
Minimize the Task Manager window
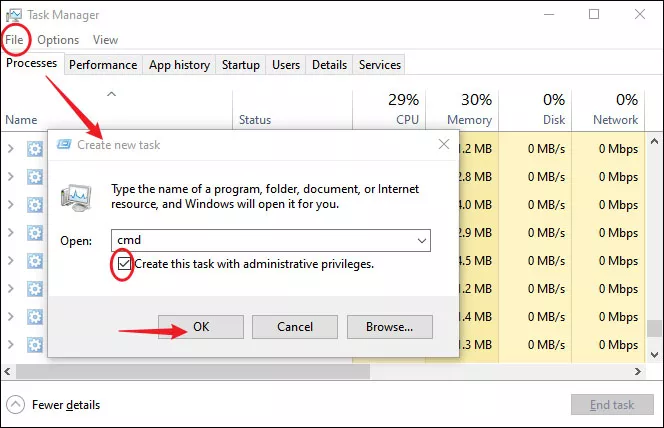point(549,14)
